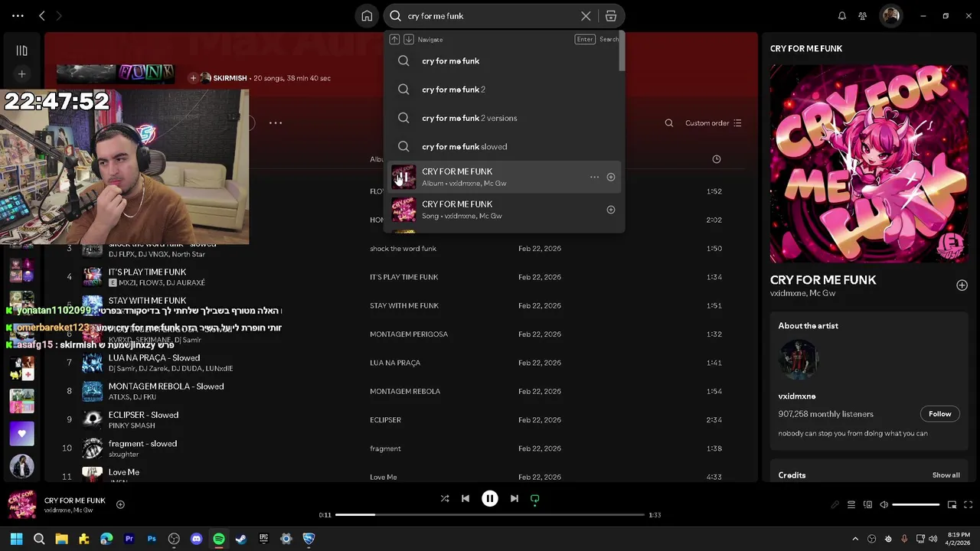The image size is (980, 551).
Task: Open the profile avatar menu
Action: 890,15
